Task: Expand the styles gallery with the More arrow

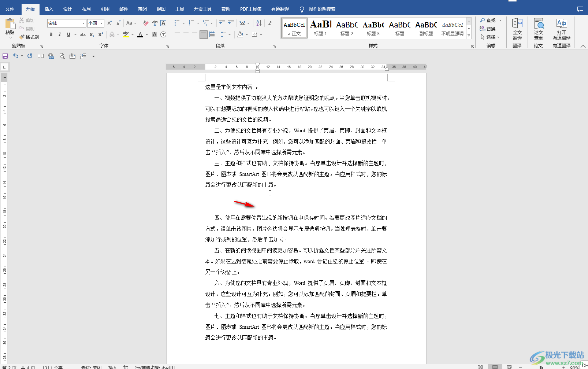Action: (469, 36)
